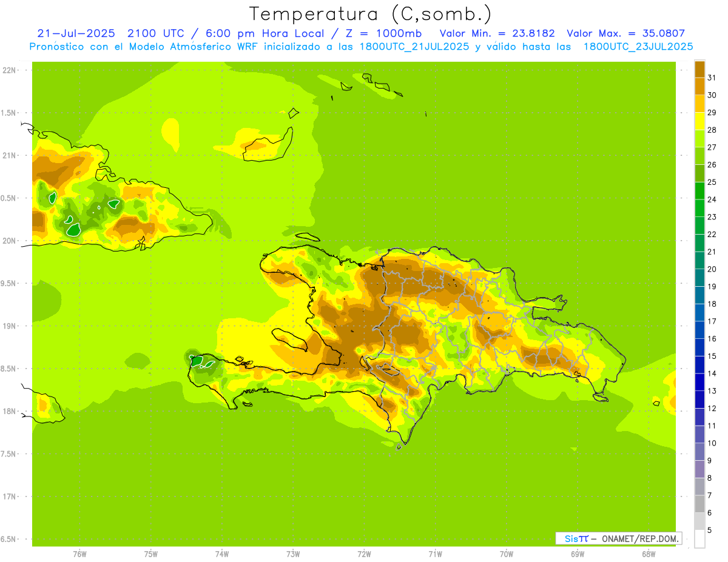The width and height of the screenshot is (728, 562).
Task: Click the '74W' longitude label
Action: pos(221,554)
